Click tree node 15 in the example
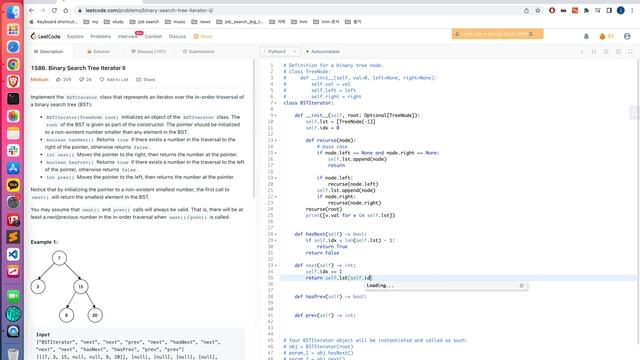The height and width of the screenshot is (360, 640). coord(81,287)
